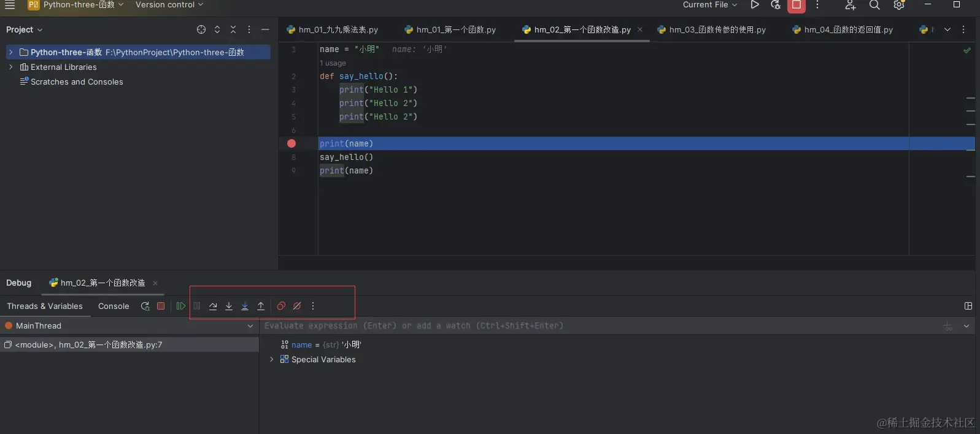980x434 pixels.
Task: Open the Project view dropdown
Action: pyautogui.click(x=25, y=29)
